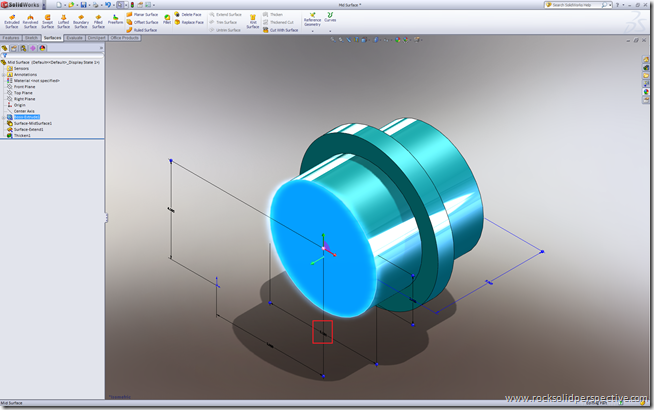Viewport: 654px width, 410px height.
Task: Select the Filled Surface tool
Action: coord(98,22)
